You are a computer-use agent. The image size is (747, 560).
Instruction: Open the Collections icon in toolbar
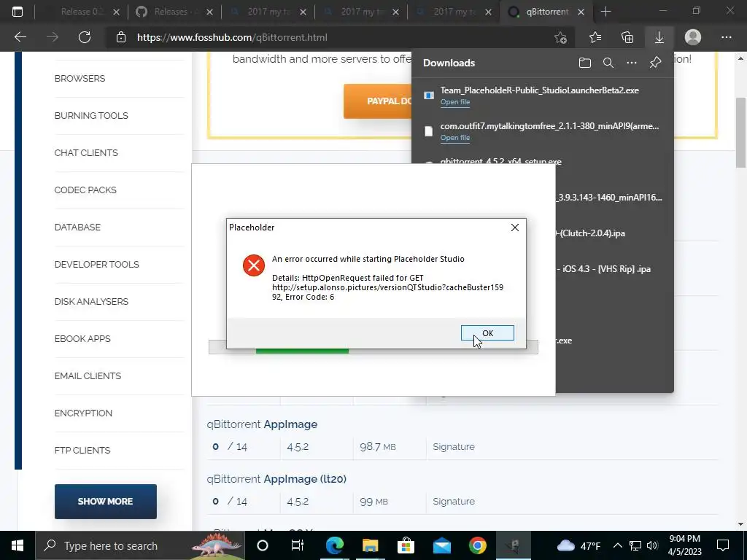tap(627, 37)
